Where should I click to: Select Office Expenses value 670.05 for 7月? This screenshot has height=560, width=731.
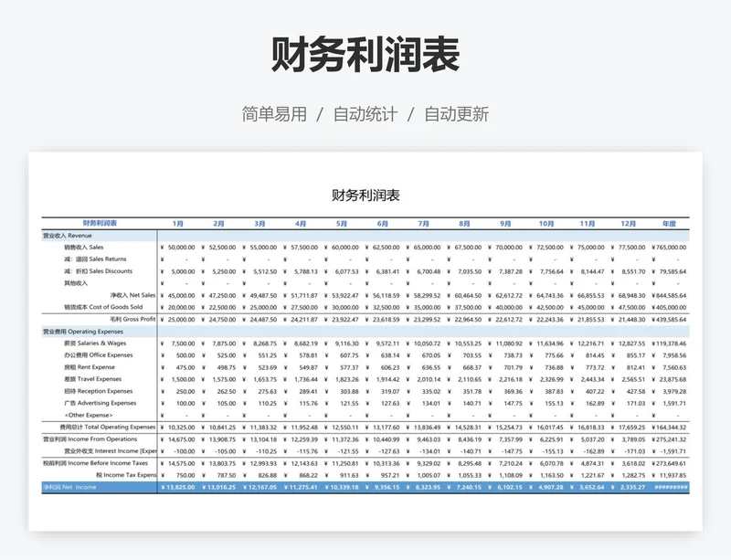coord(431,355)
